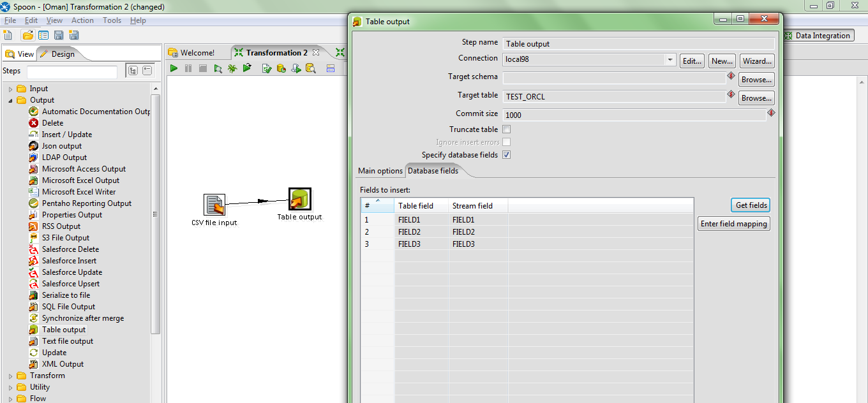Click the Show results pane icon
The image size is (868, 403).
tap(331, 68)
